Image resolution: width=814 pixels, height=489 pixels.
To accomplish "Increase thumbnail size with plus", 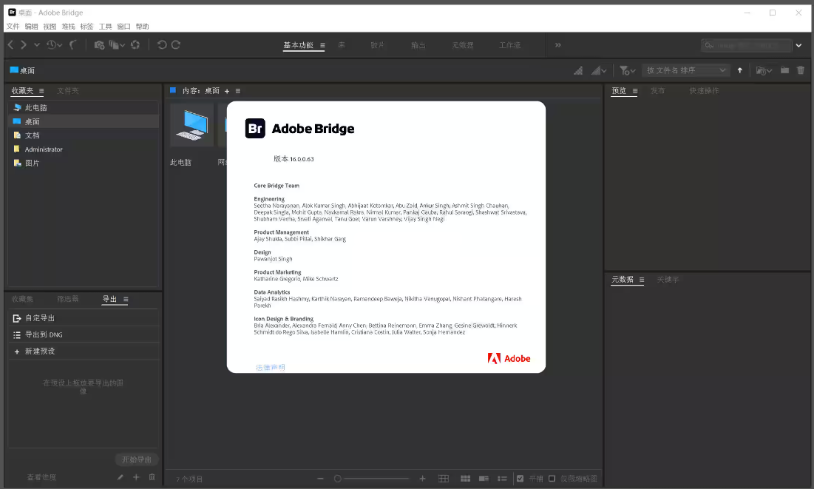I will pos(423,479).
